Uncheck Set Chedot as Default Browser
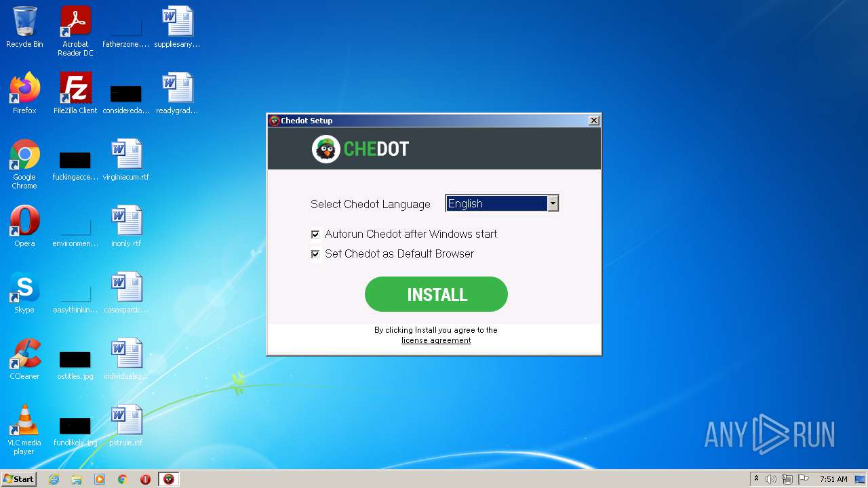This screenshot has height=488, width=868. 315,254
